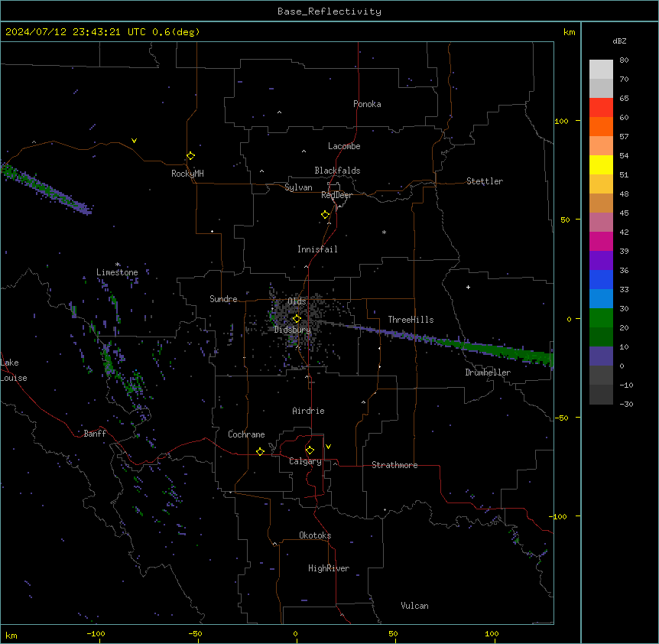This screenshot has width=659, height=644.
Task: Click the km unit label at top right
Action: [x=570, y=32]
